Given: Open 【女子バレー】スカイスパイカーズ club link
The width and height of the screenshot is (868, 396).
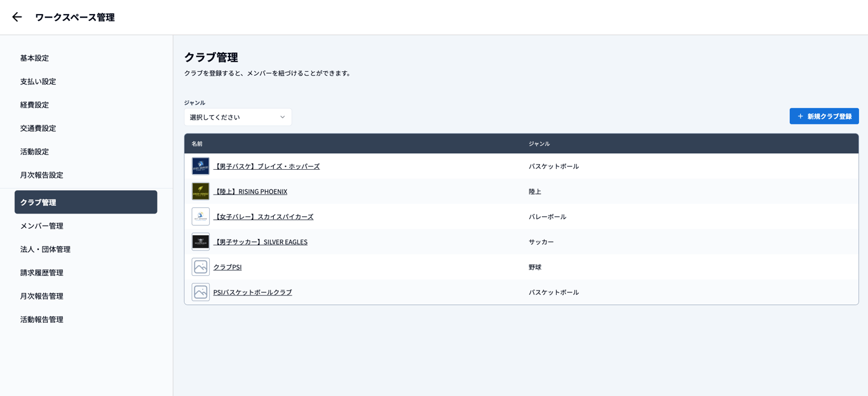Looking at the screenshot, I should tap(263, 217).
